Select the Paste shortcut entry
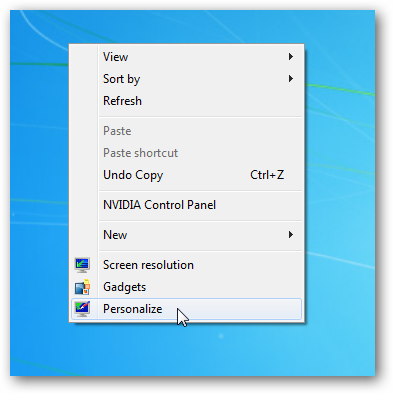The height and width of the screenshot is (394, 393). pyautogui.click(x=186, y=153)
